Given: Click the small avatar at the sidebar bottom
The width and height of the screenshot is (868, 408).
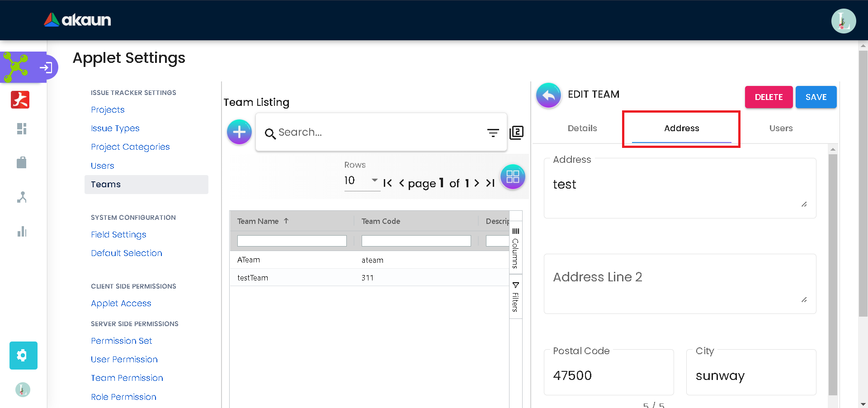Looking at the screenshot, I should [x=23, y=389].
